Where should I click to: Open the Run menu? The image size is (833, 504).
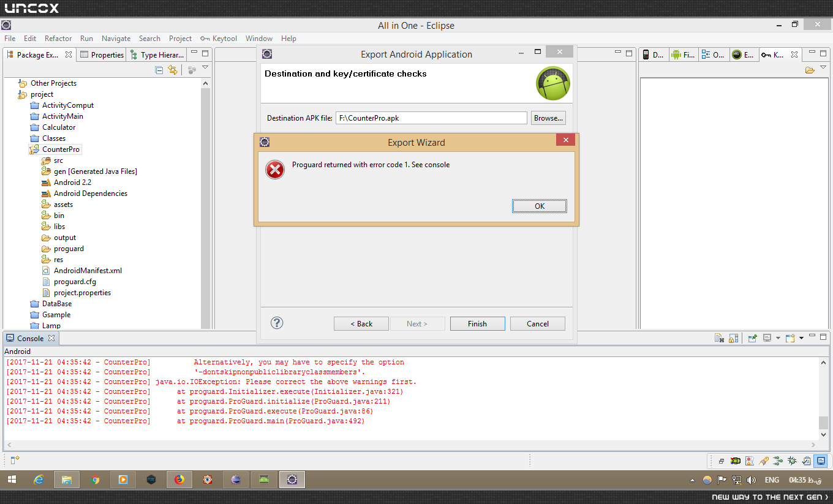click(86, 38)
